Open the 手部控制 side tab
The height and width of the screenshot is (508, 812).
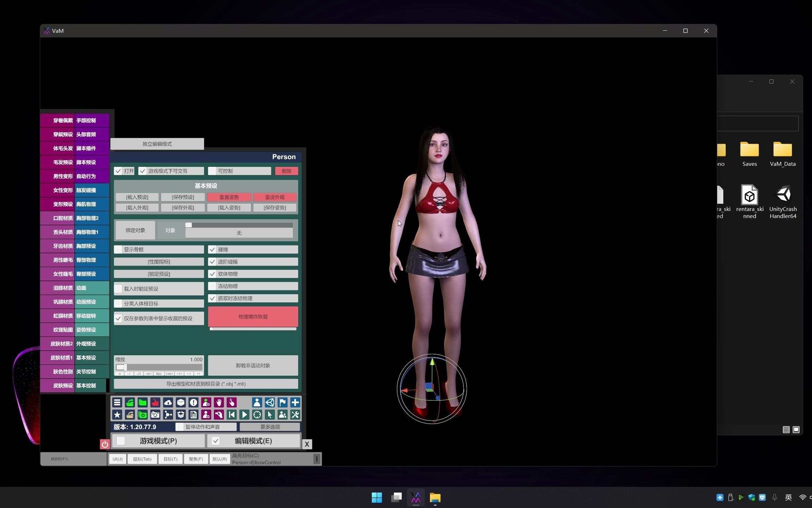tap(92, 121)
